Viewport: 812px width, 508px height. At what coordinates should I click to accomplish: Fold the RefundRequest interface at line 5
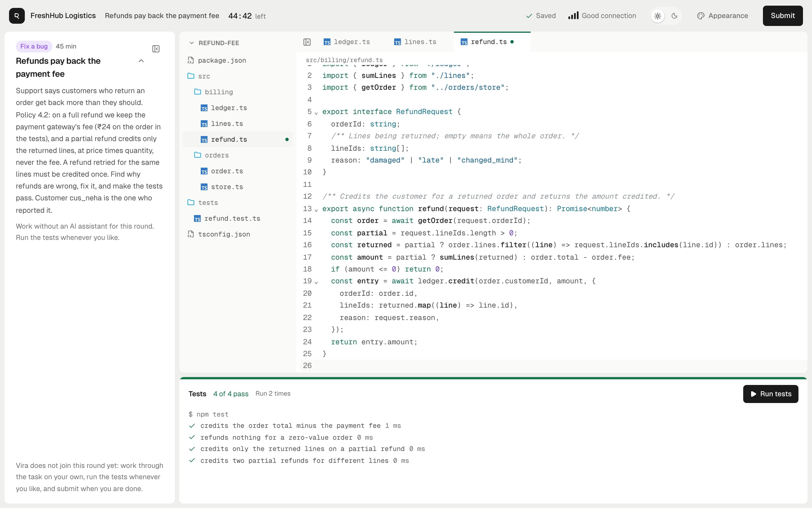click(316, 113)
